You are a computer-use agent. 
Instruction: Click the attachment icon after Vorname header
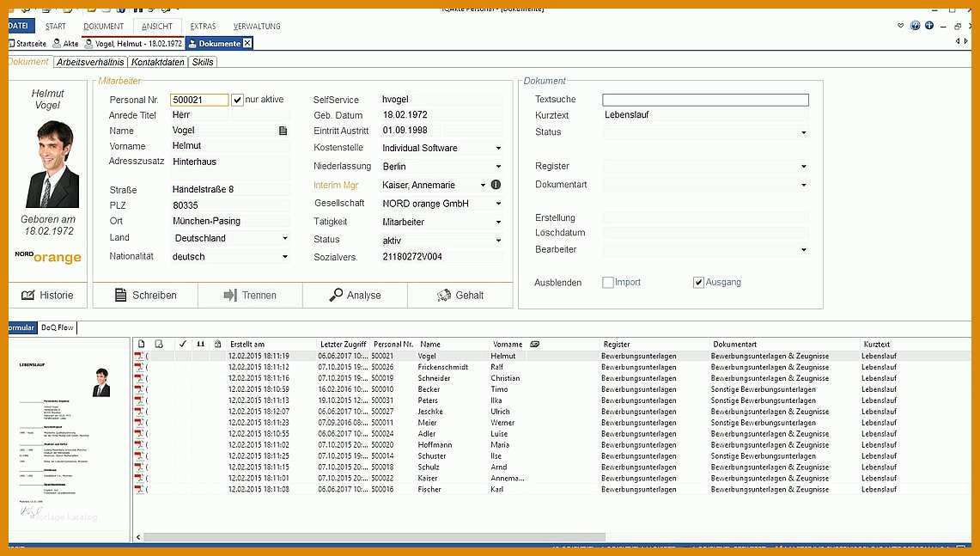click(534, 344)
